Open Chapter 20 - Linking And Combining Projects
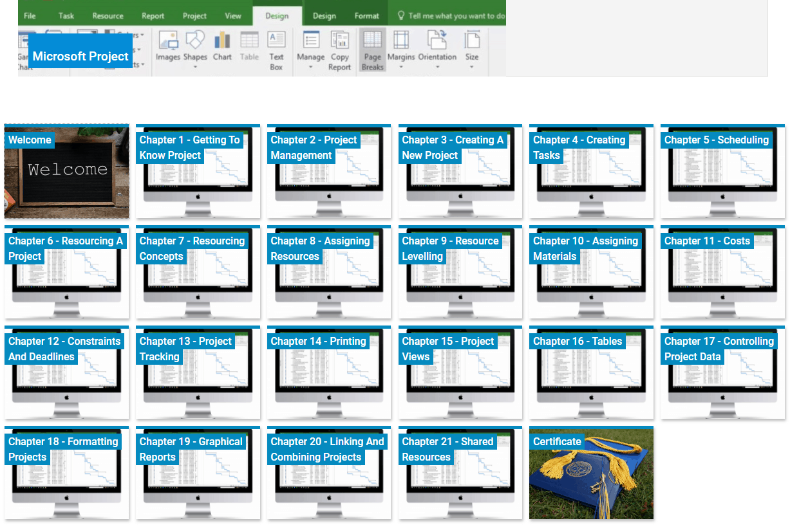Screen dimensions: 790x532 point(329,473)
